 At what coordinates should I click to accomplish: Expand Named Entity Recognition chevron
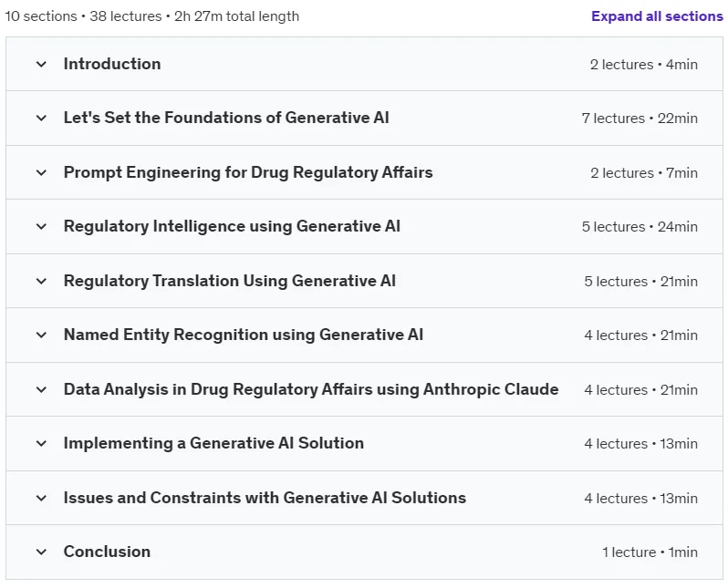pyautogui.click(x=41, y=335)
